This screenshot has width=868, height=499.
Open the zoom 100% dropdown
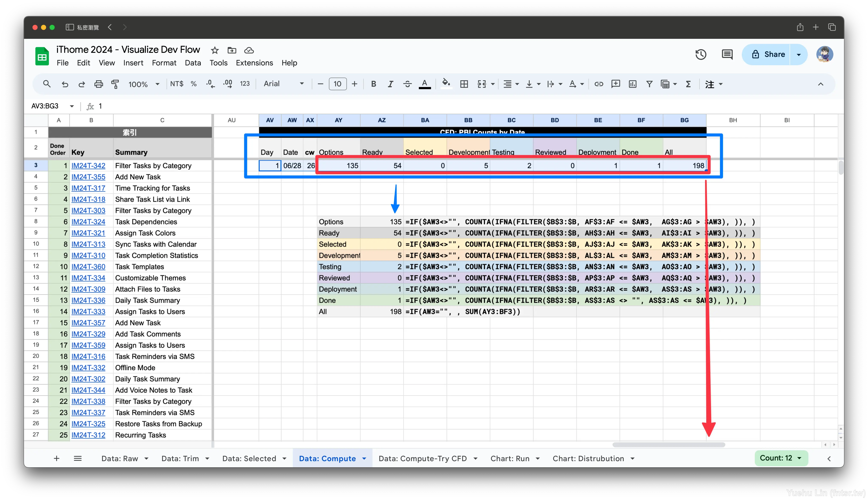point(144,84)
